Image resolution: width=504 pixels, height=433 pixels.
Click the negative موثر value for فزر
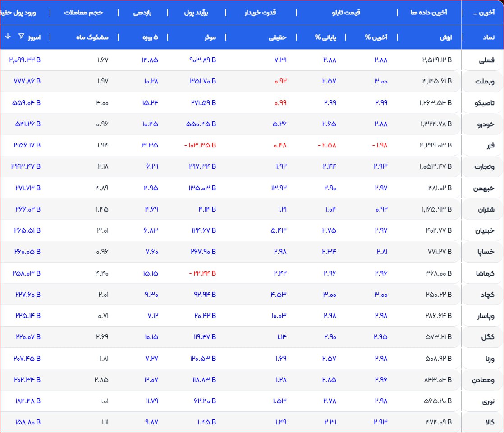(x=200, y=145)
